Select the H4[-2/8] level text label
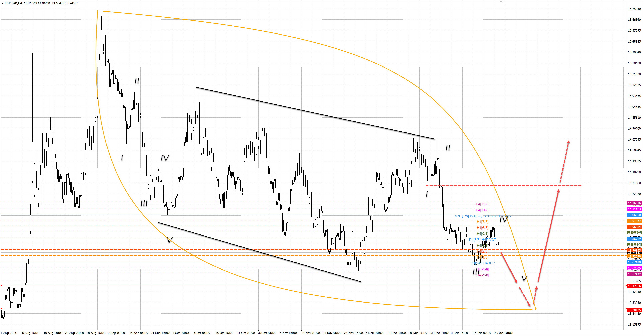This screenshot has height=336, width=644. click(x=482, y=275)
